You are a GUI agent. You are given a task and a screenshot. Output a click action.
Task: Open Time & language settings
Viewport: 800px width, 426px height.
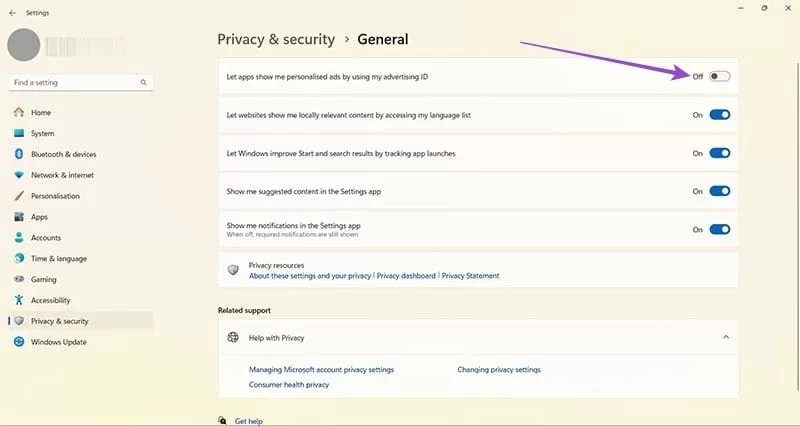click(58, 258)
